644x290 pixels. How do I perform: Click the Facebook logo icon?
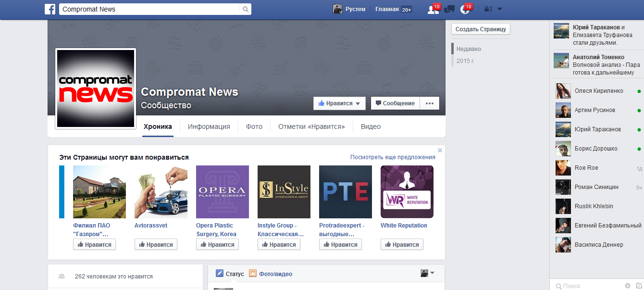pyautogui.click(x=50, y=9)
